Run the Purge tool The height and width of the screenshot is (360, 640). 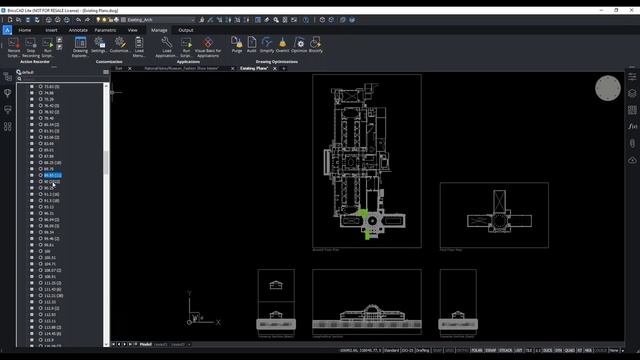[237, 44]
